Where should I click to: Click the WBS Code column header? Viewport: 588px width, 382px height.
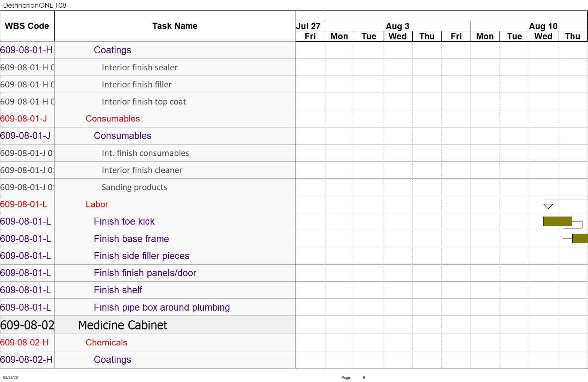click(27, 26)
